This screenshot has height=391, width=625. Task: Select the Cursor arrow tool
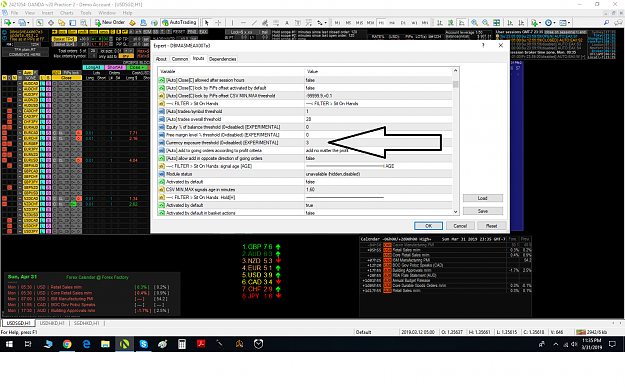[x=206, y=23]
